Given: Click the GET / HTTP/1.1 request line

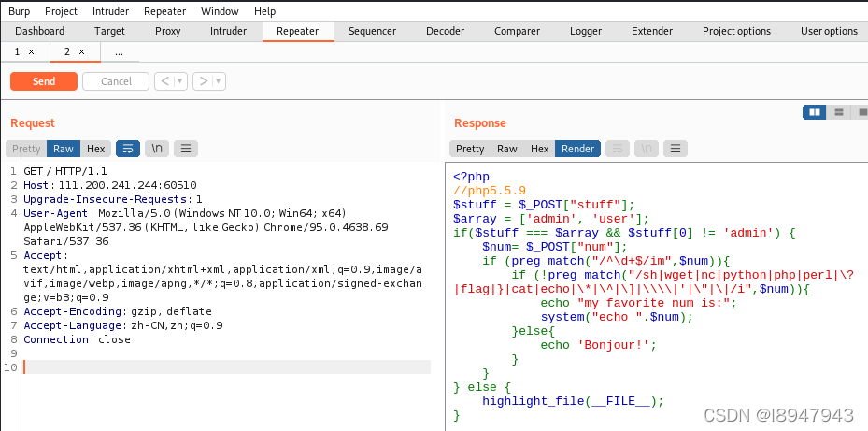Looking at the screenshot, I should pyautogui.click(x=65, y=171).
